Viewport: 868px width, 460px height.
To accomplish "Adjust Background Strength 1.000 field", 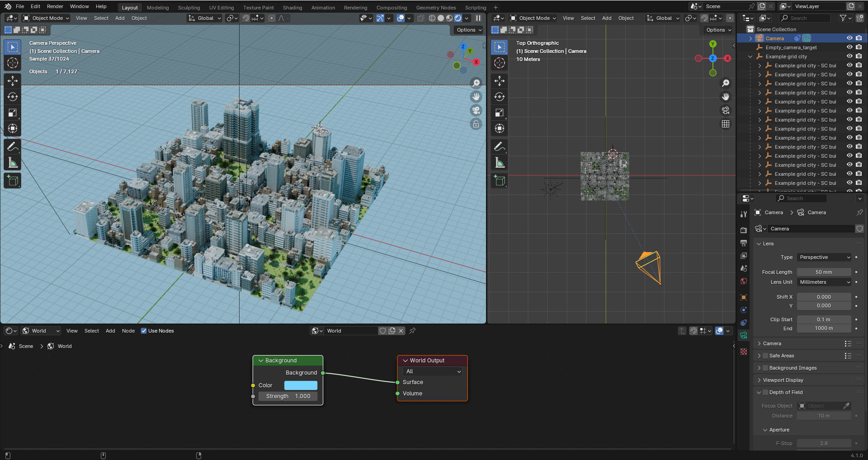I will click(x=288, y=396).
